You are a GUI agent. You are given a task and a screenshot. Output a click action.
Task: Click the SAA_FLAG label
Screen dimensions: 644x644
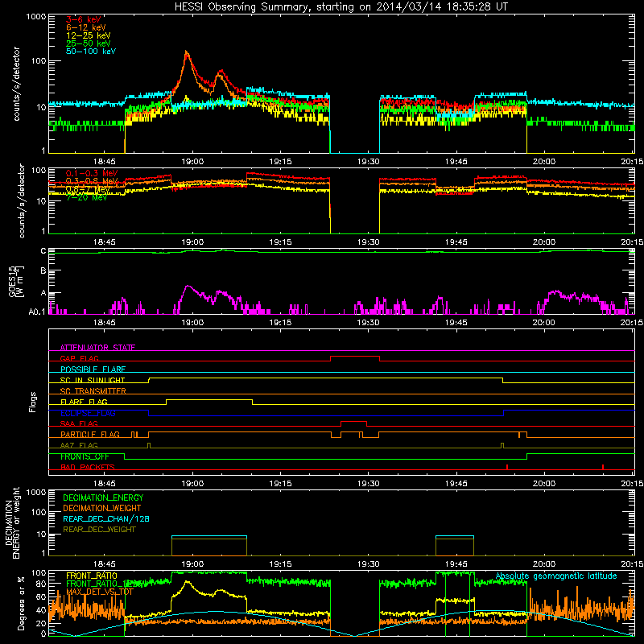coord(79,423)
